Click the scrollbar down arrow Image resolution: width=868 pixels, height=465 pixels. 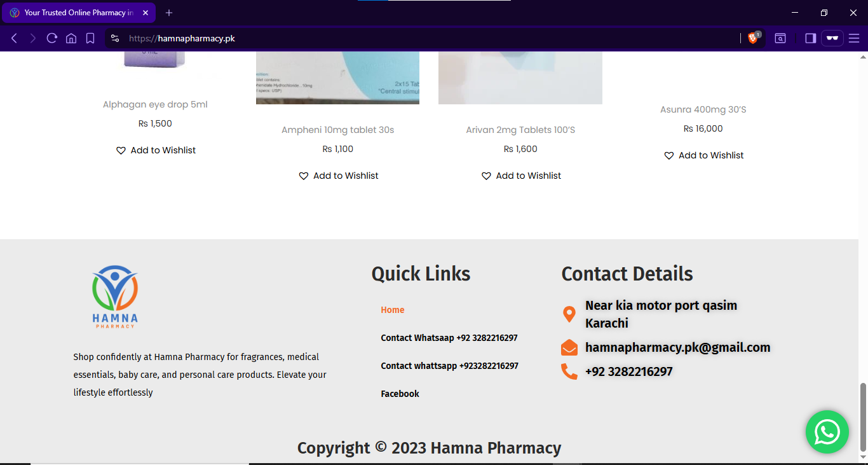click(863, 457)
